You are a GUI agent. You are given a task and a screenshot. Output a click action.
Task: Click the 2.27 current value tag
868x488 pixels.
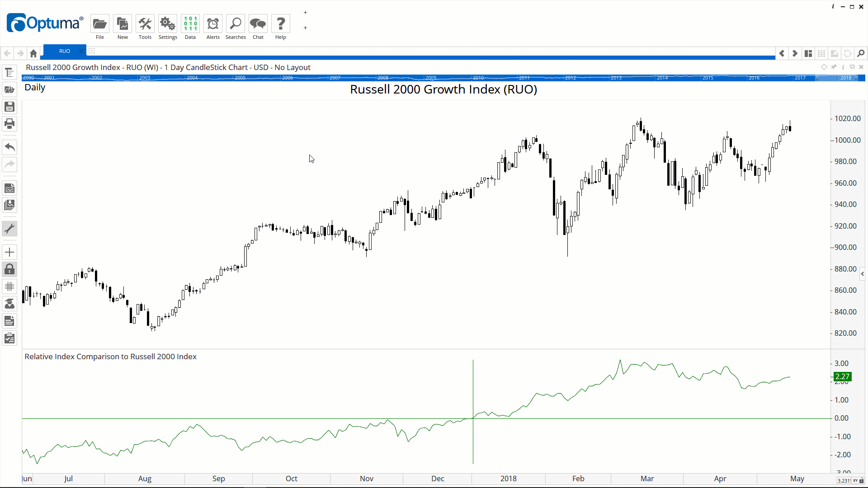842,376
